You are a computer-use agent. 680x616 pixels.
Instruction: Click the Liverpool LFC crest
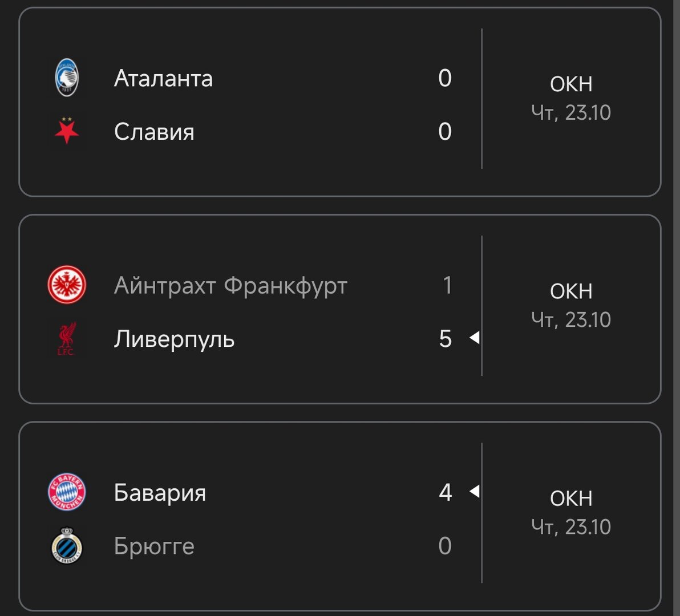pyautogui.click(x=67, y=339)
